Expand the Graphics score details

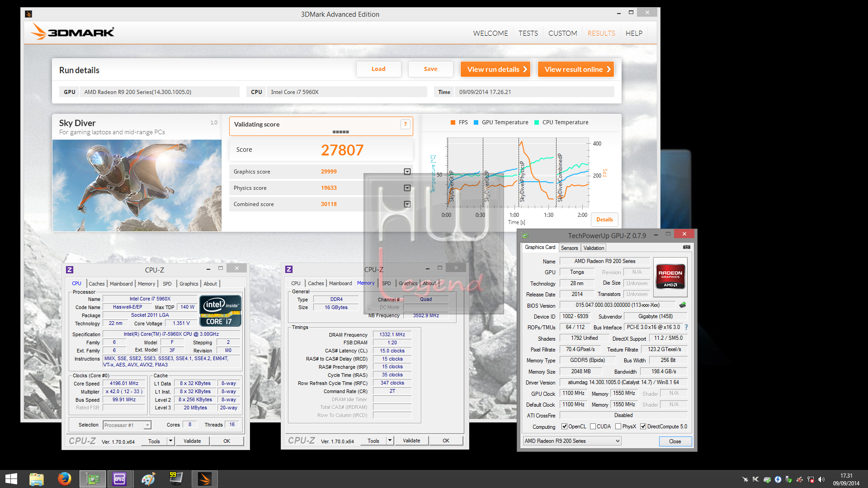[x=407, y=172]
